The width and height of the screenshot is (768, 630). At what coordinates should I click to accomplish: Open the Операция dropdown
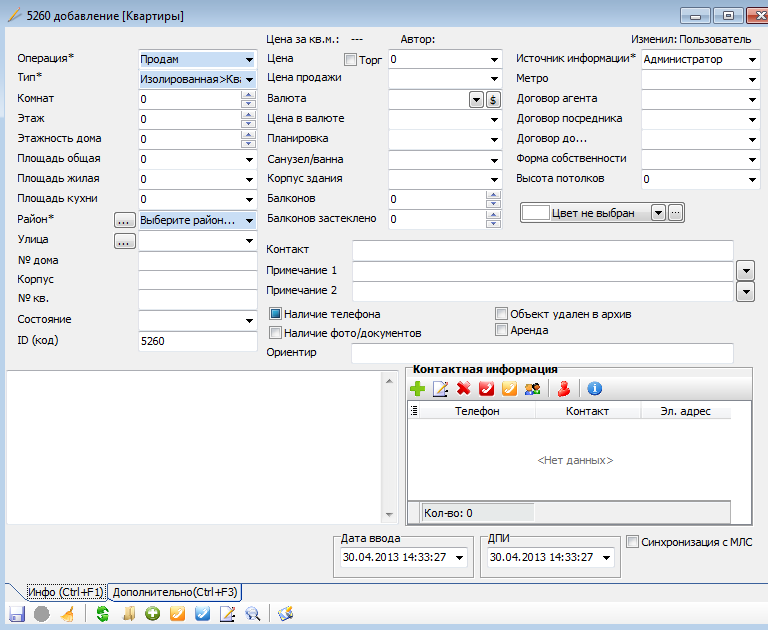(x=248, y=59)
